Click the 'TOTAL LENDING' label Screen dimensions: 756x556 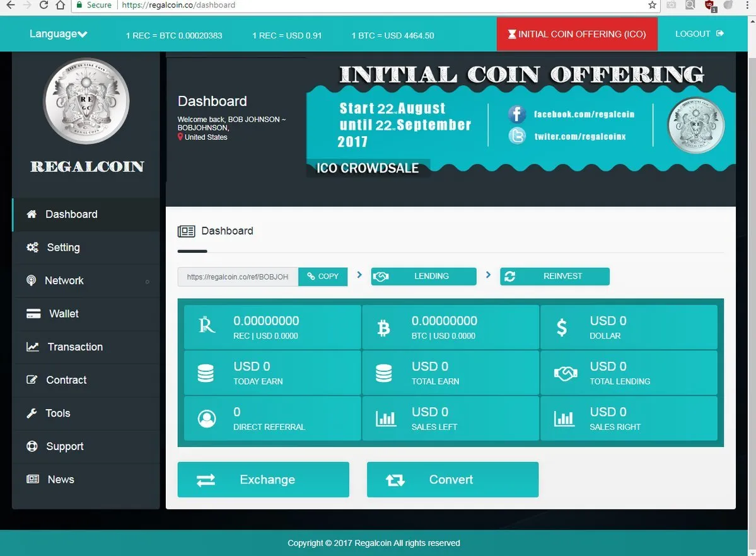620,381
